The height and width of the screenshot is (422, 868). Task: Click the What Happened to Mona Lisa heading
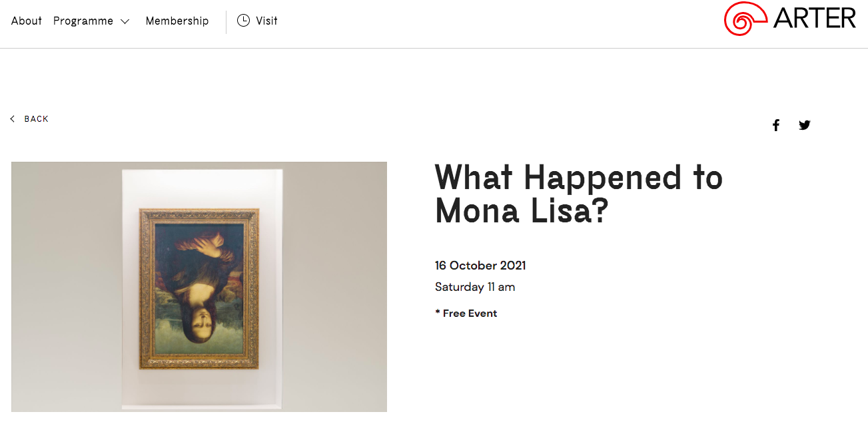(579, 194)
